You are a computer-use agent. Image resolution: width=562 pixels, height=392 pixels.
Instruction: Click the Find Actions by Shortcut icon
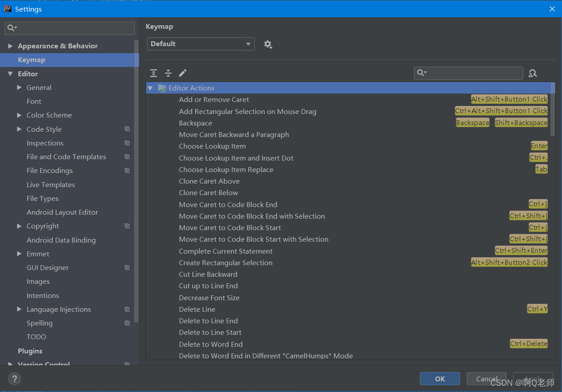(533, 74)
